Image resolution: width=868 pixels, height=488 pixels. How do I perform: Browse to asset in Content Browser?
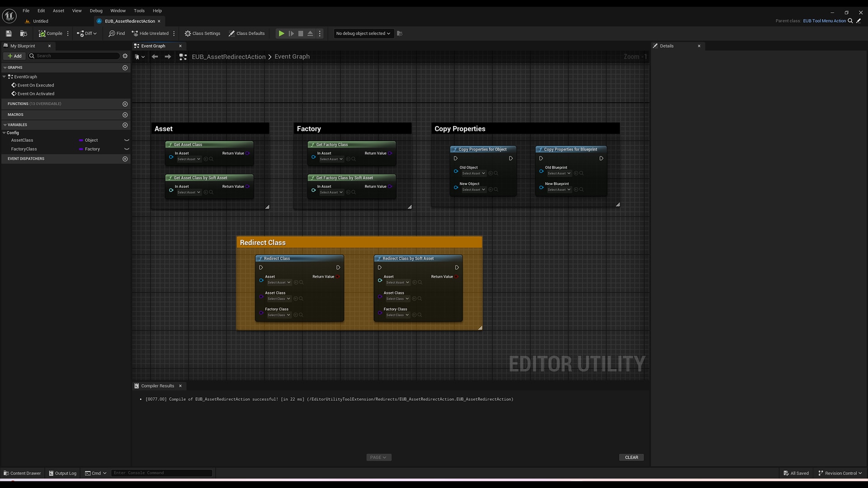pos(24,33)
